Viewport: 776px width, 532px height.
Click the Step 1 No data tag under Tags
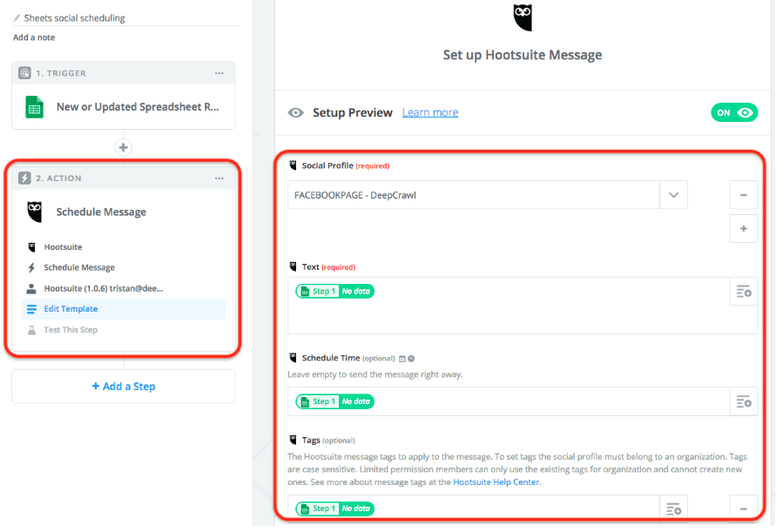tap(334, 508)
